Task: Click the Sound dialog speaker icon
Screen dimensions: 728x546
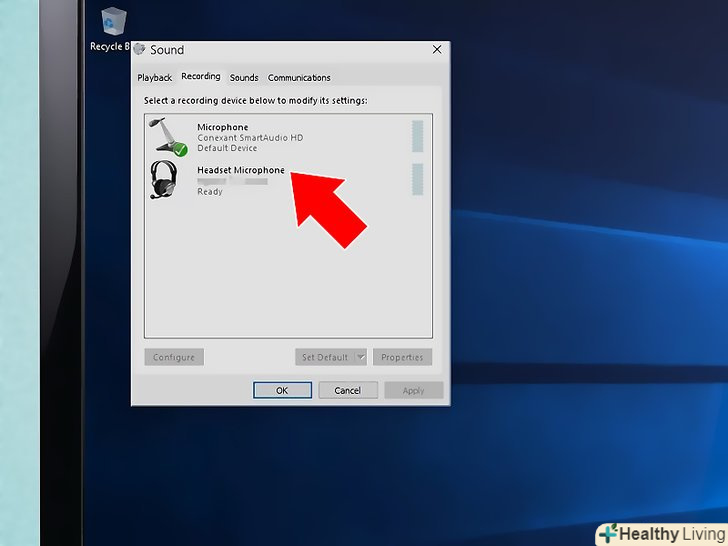Action: (x=139, y=49)
